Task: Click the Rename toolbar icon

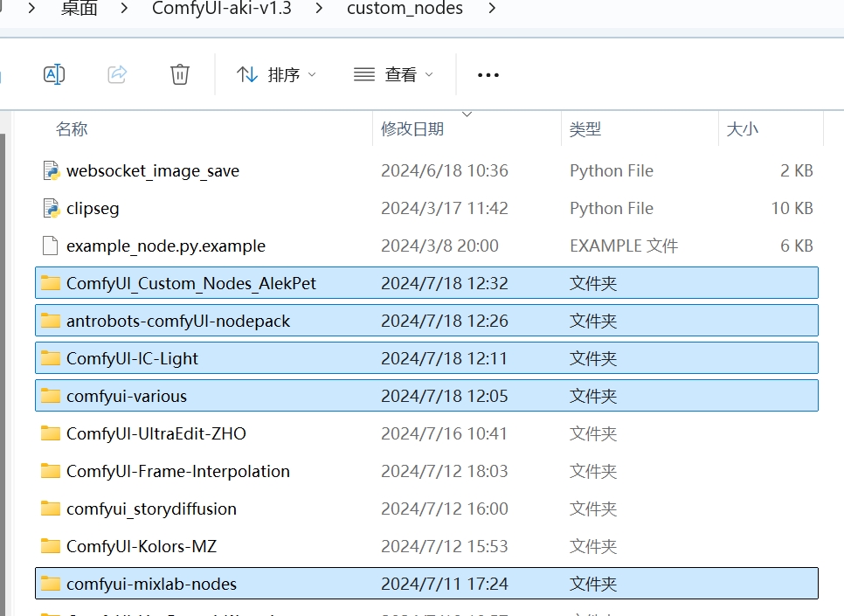Action: [x=54, y=74]
